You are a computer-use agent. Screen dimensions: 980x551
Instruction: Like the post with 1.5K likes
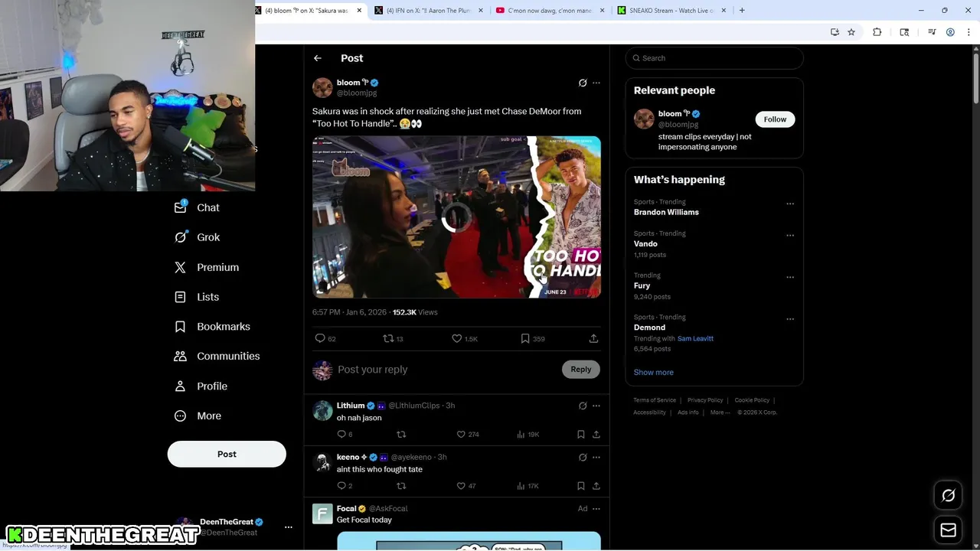click(464, 338)
